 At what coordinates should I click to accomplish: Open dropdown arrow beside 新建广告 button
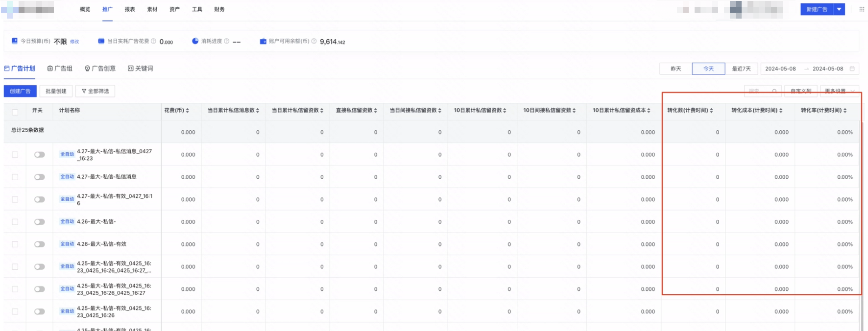point(839,9)
